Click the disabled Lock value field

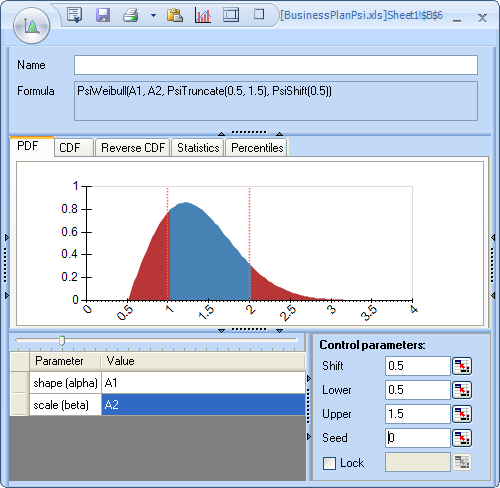pyautogui.click(x=418, y=462)
